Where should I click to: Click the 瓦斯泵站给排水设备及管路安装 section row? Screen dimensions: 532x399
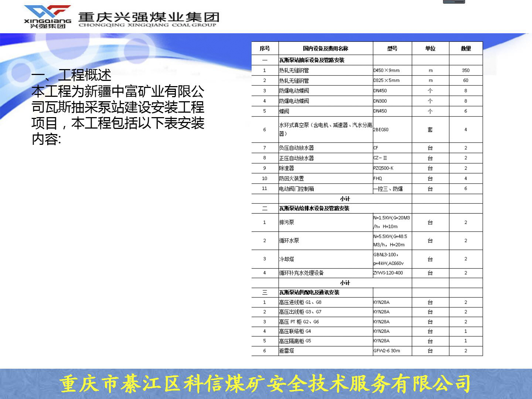314,208
